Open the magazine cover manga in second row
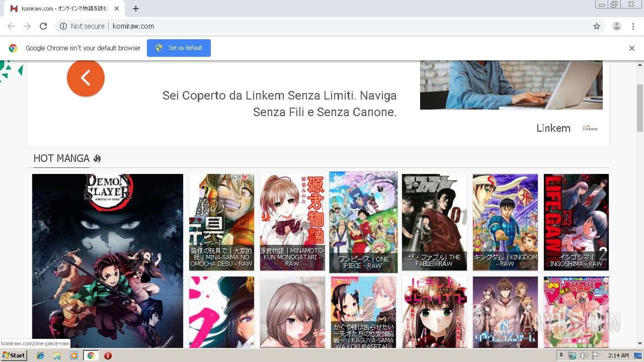Screen dimensions: 644x362 pos(576,312)
